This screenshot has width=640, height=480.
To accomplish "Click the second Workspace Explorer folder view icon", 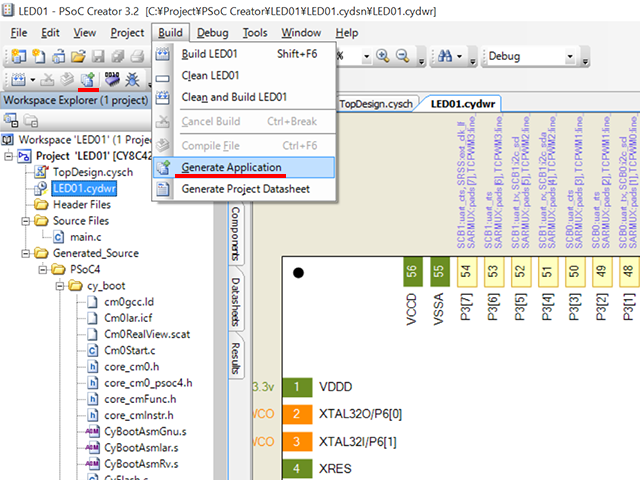I will (x=31, y=120).
